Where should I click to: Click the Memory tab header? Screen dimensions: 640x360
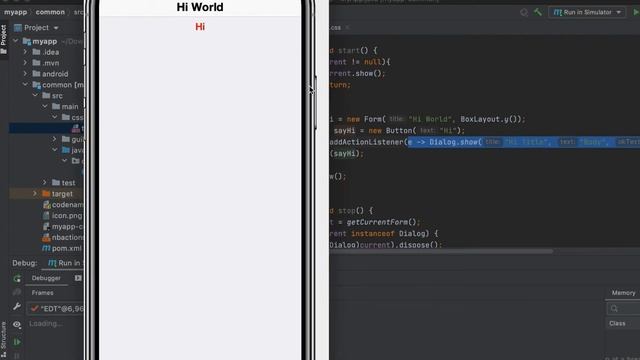pyautogui.click(x=623, y=293)
